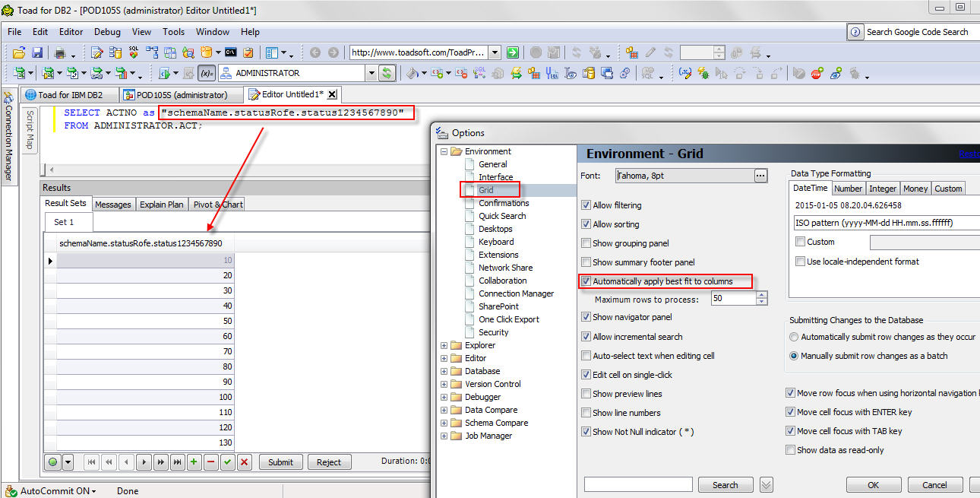Increase Maximum rows to process stepper

point(762,295)
